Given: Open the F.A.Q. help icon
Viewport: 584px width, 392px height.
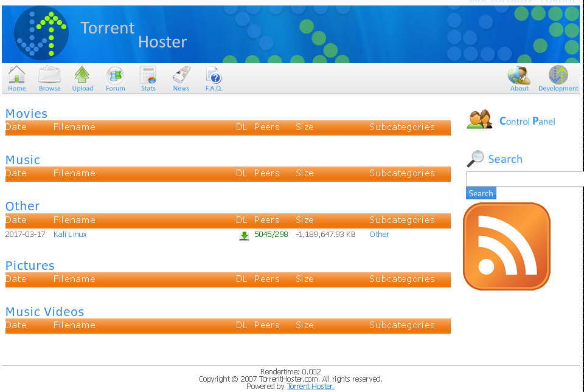Looking at the screenshot, I should click(x=214, y=75).
